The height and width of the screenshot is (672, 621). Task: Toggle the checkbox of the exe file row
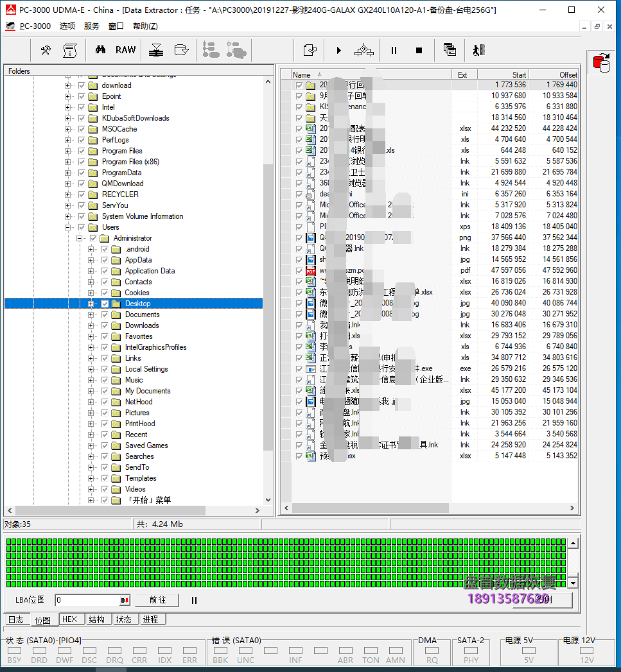tap(299, 369)
